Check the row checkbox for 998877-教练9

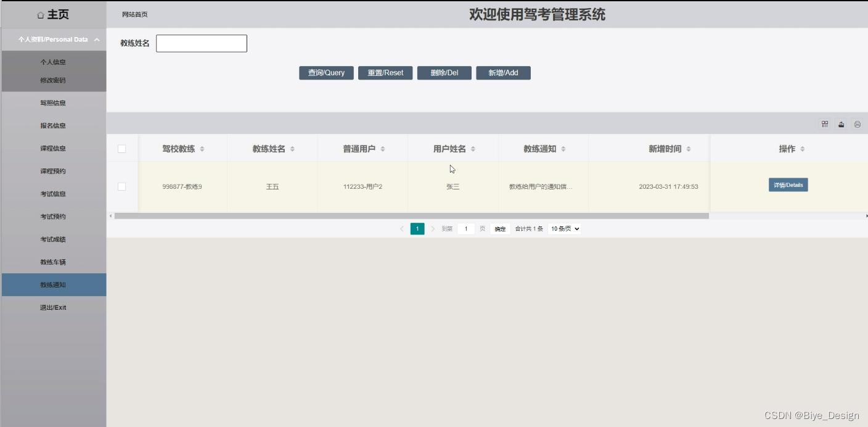[121, 186]
